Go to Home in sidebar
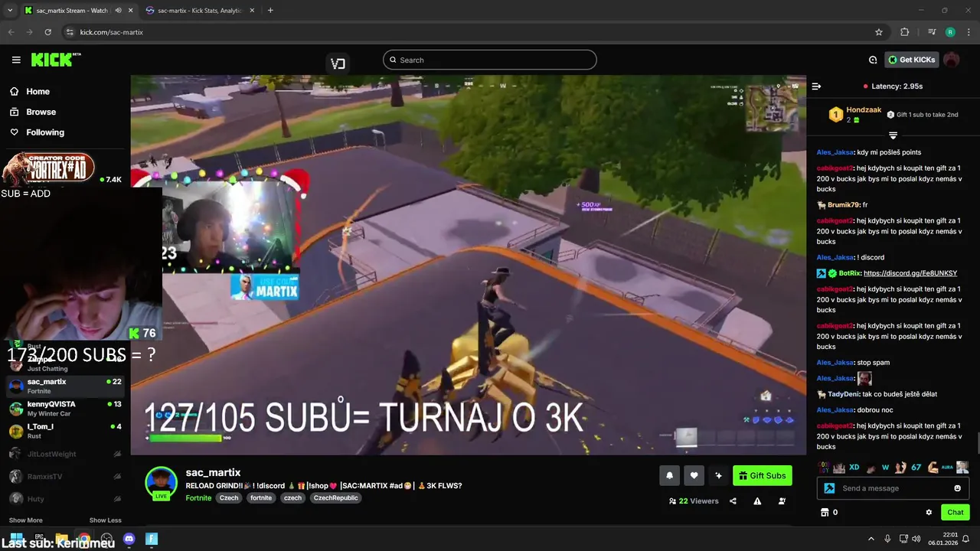980x551 pixels. [38, 91]
